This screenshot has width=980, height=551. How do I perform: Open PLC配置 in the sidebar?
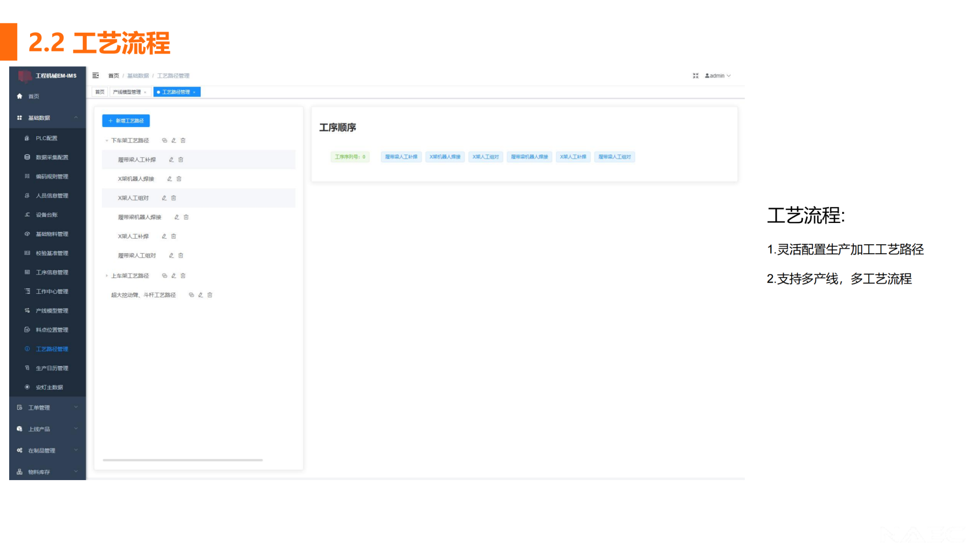[47, 138]
